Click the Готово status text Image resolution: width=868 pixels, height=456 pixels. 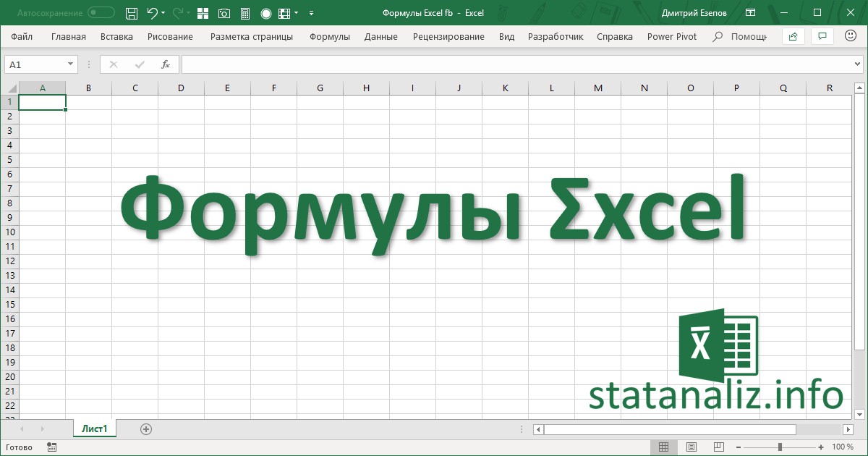[x=19, y=447]
